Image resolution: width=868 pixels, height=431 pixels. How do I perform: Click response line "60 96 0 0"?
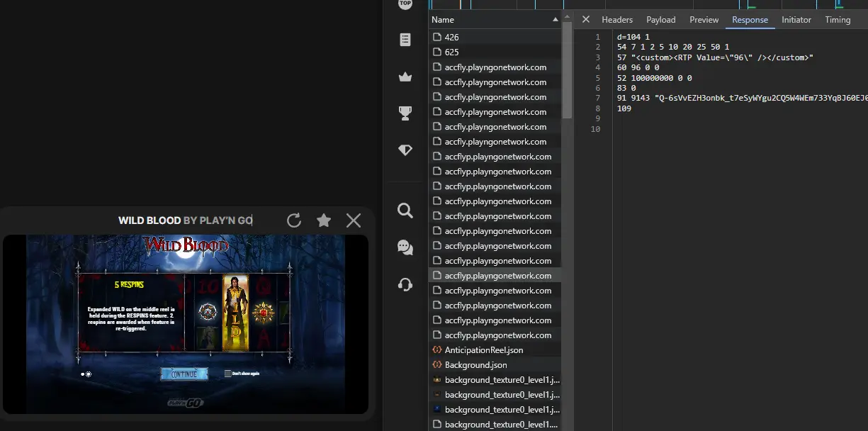[638, 67]
